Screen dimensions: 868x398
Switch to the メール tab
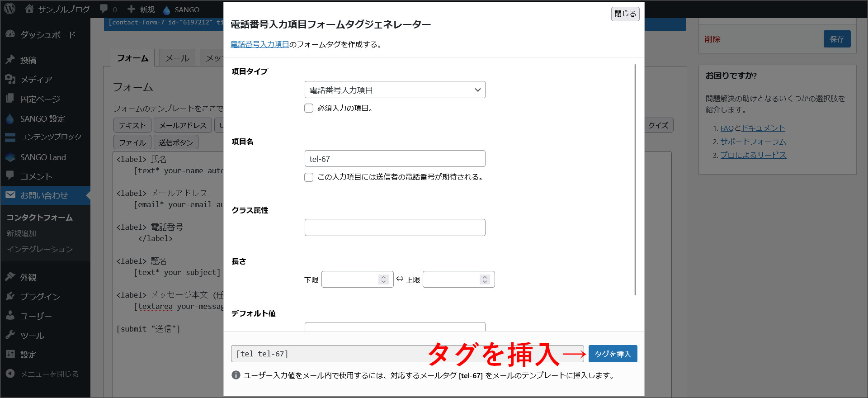pos(177,58)
